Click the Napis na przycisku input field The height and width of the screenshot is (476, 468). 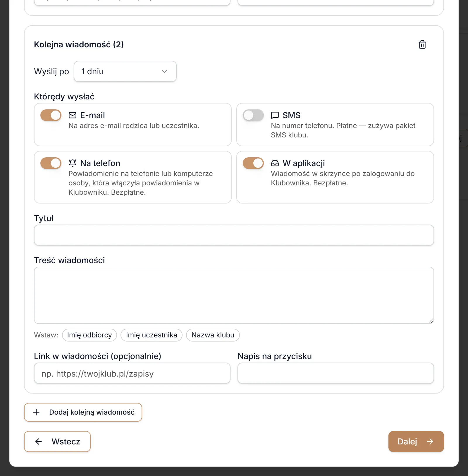(336, 373)
